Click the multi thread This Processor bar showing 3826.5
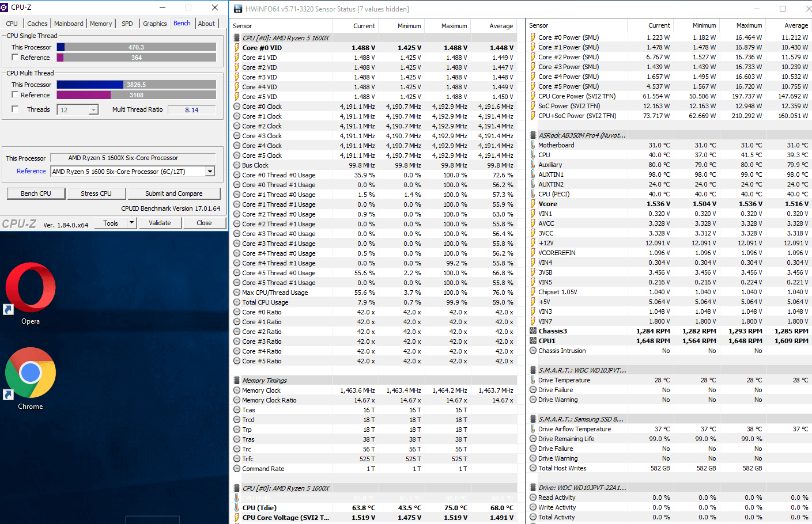This screenshot has width=812, height=524. point(137,85)
